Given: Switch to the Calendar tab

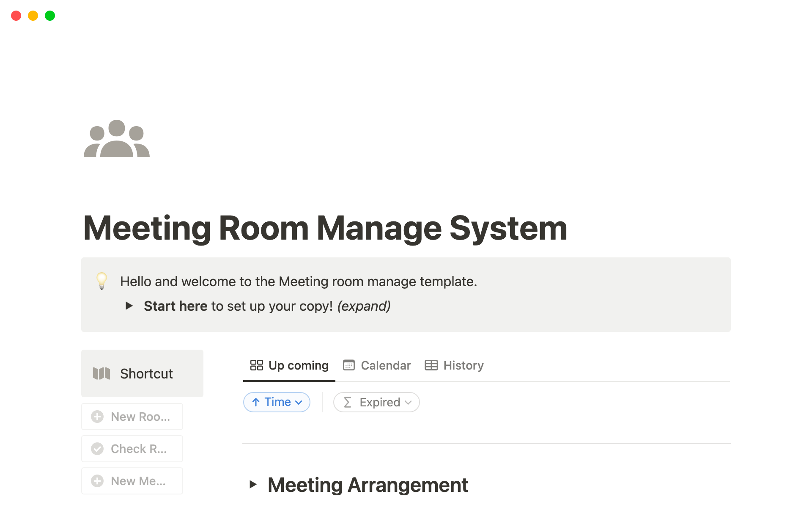Looking at the screenshot, I should point(376,365).
